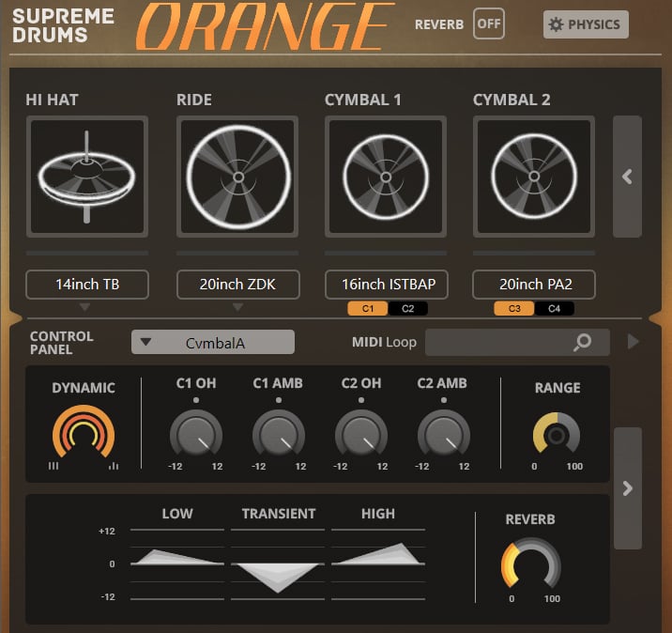
Task: Click the right arrow beside the control panel
Action: 627,488
